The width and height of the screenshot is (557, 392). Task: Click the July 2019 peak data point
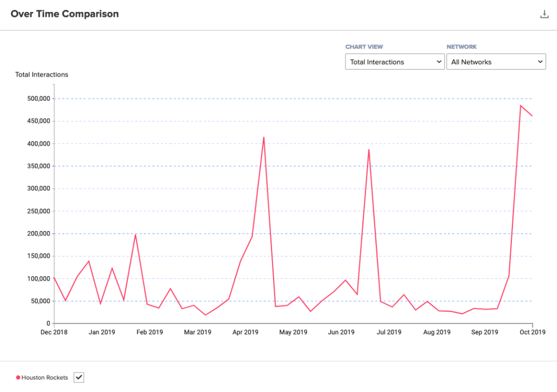point(369,149)
